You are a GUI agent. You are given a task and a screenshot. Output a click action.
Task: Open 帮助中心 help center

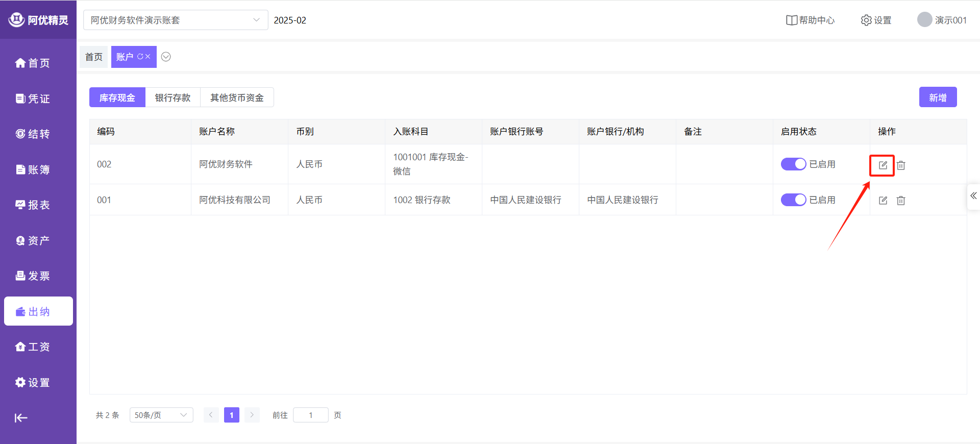pos(810,20)
